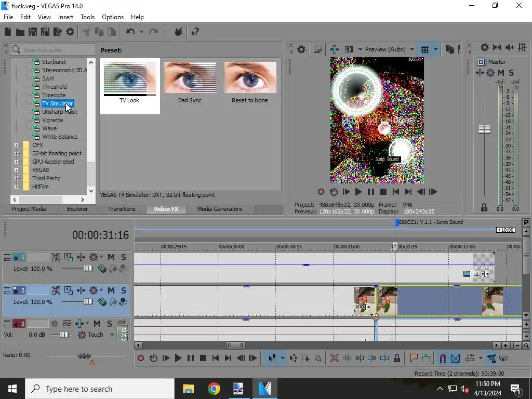Cut selection with the scissors icon
Image resolution: width=532 pixels, height=399 pixels.
pos(87,32)
